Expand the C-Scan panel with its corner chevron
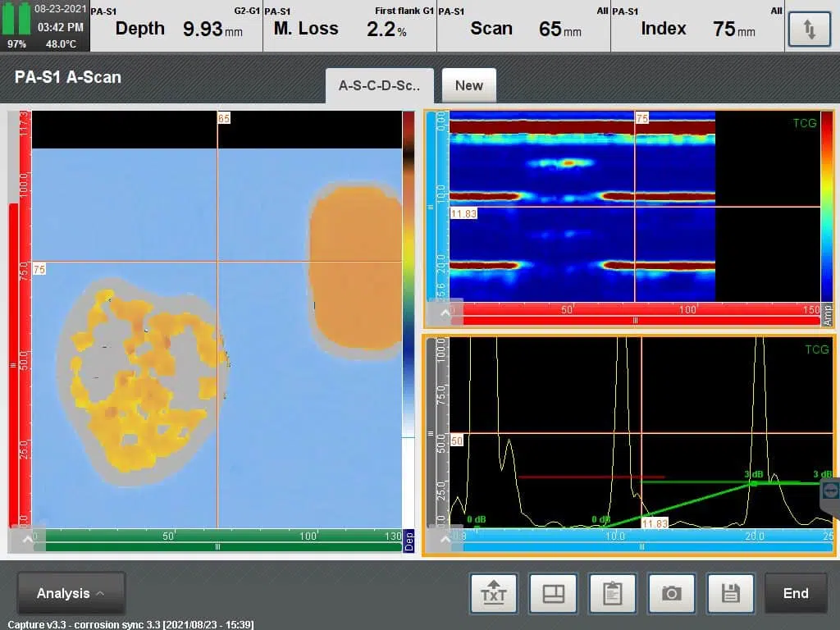The image size is (840, 630). 28,537
